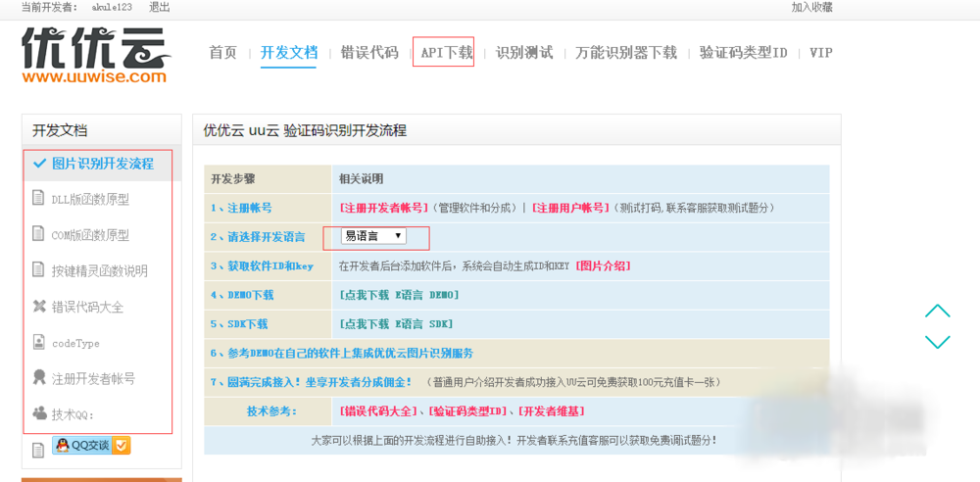Click the document icon beside COM版函数原型
This screenshot has width=980, height=482.
[39, 234]
